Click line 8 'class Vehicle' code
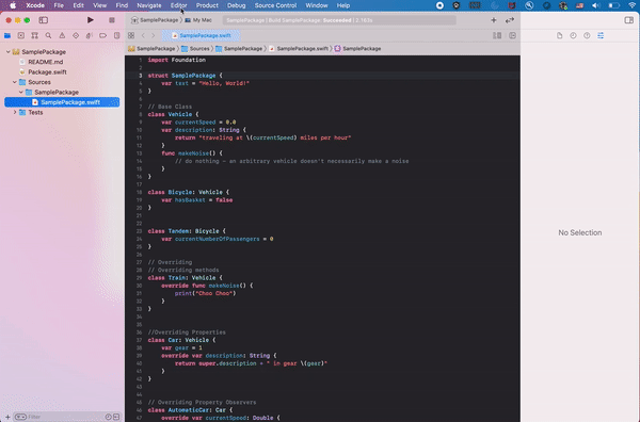The width and height of the screenshot is (640, 422). click(173, 114)
